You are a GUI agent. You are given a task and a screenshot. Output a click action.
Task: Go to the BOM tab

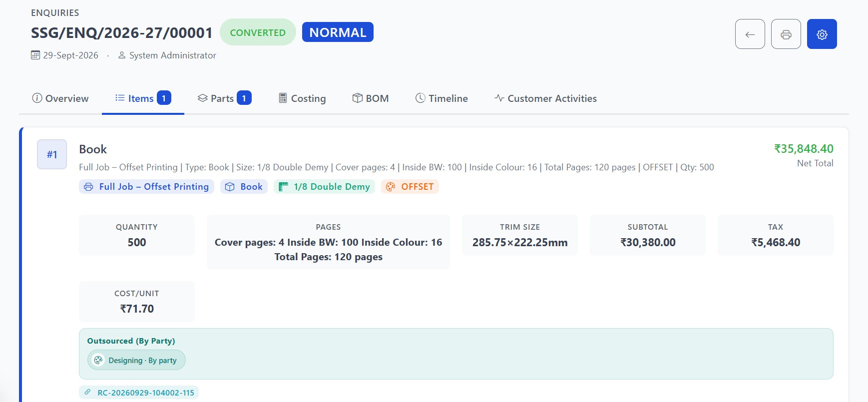(x=370, y=98)
